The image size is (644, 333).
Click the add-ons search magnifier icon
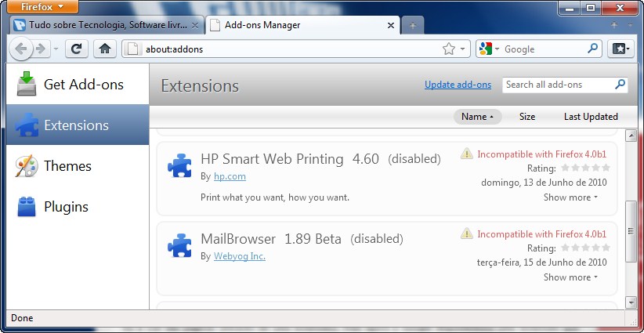620,84
